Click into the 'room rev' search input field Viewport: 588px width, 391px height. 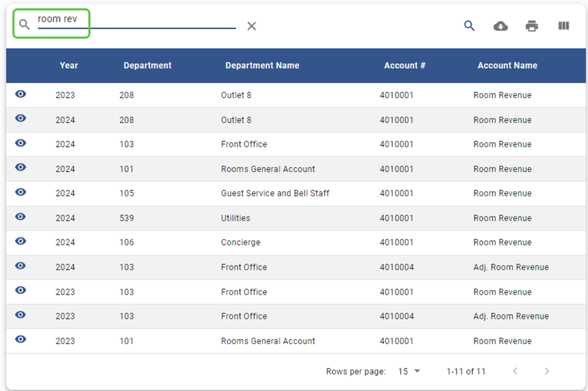pyautogui.click(x=136, y=21)
